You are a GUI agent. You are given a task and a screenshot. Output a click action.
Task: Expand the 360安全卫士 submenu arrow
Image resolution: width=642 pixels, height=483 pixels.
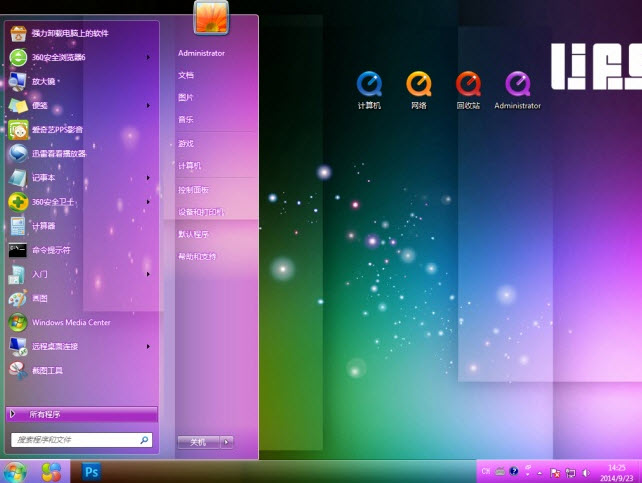click(148, 202)
